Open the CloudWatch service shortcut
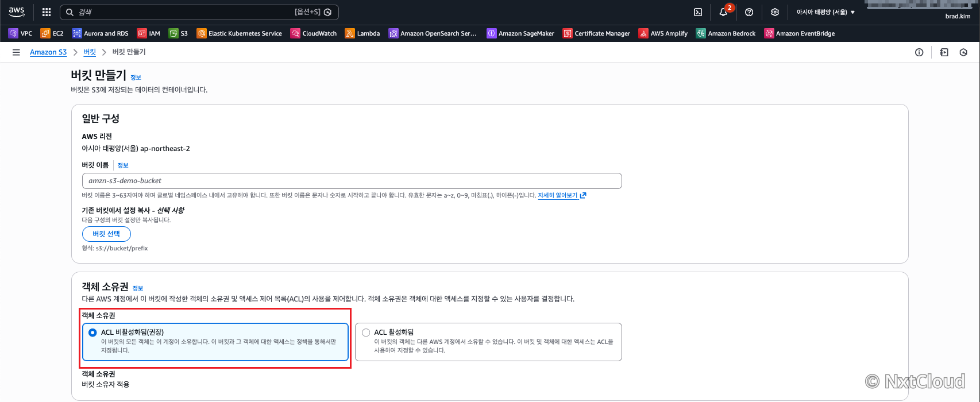Image resolution: width=980 pixels, height=402 pixels. pos(314,33)
